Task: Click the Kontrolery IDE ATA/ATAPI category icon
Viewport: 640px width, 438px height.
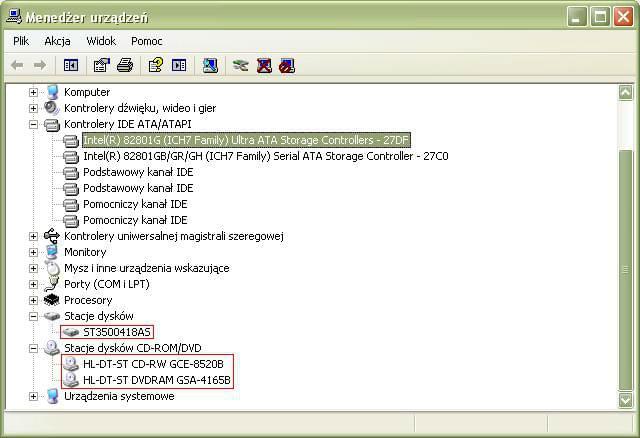Action: coord(52,125)
